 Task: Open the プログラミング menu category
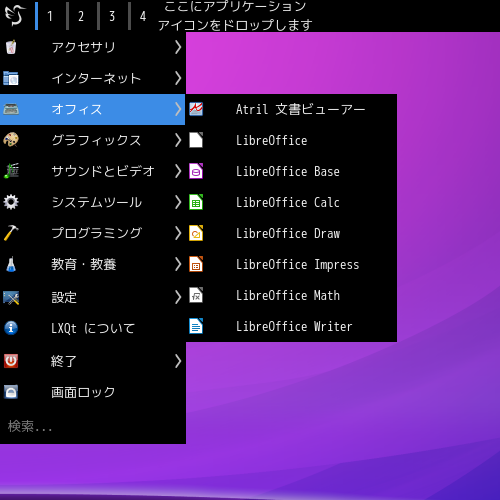92,233
